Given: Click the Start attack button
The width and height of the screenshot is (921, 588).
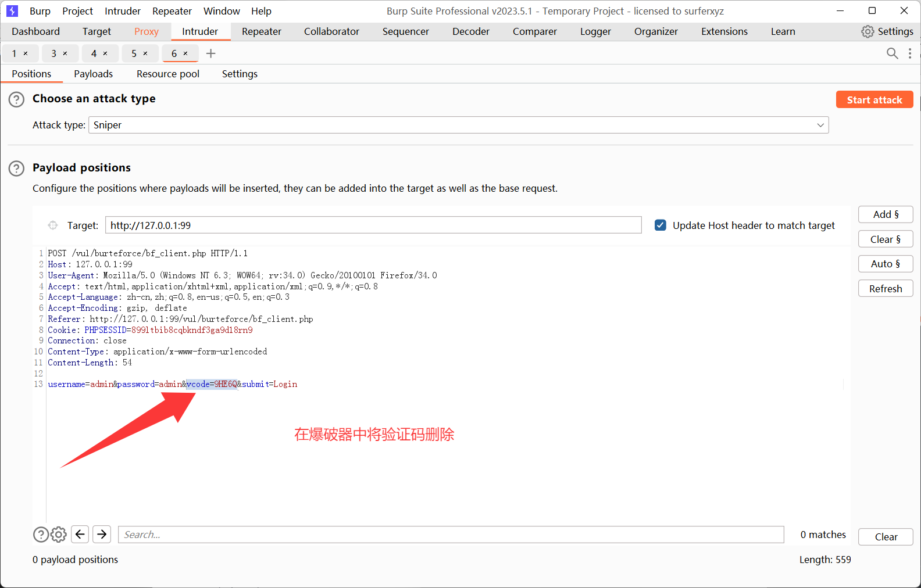Looking at the screenshot, I should point(874,99).
